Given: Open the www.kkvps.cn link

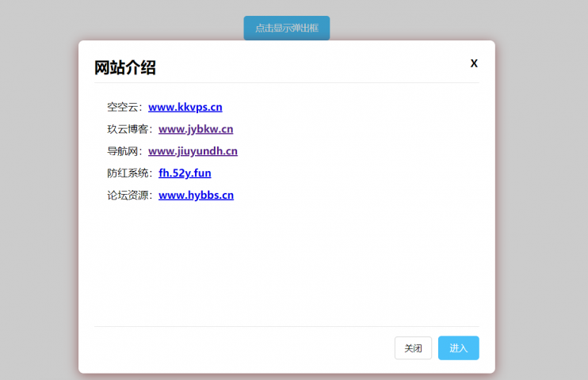Looking at the screenshot, I should tap(185, 107).
